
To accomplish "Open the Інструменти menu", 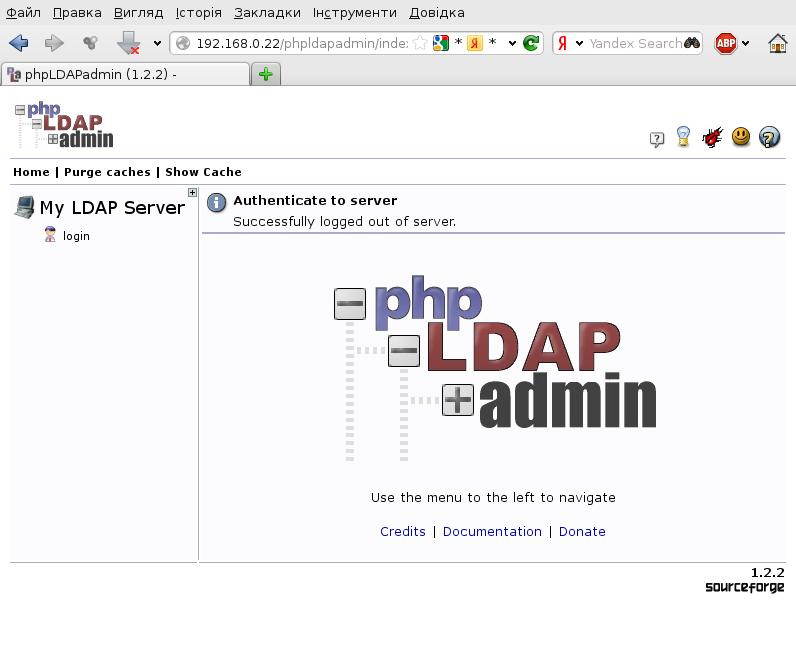I will pos(355,13).
